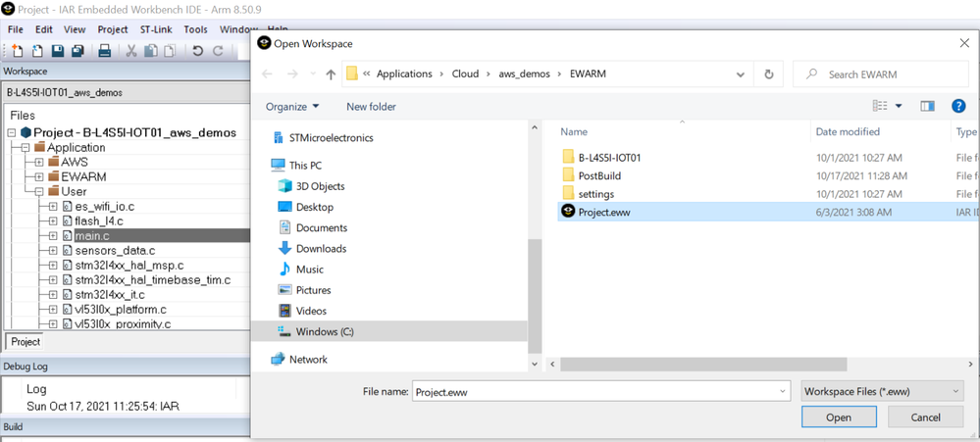Open the settings folder
The image size is (980, 442).
click(x=596, y=194)
